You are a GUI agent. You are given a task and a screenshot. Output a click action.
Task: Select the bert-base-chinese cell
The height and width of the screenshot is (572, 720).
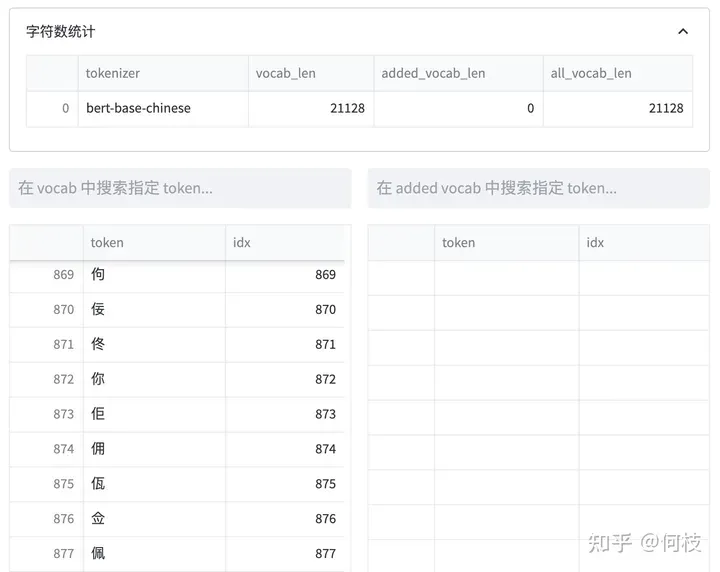(x=163, y=108)
